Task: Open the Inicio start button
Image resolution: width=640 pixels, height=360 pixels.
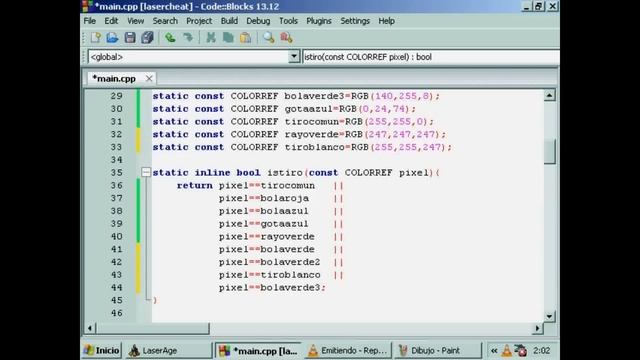Action: (102, 351)
